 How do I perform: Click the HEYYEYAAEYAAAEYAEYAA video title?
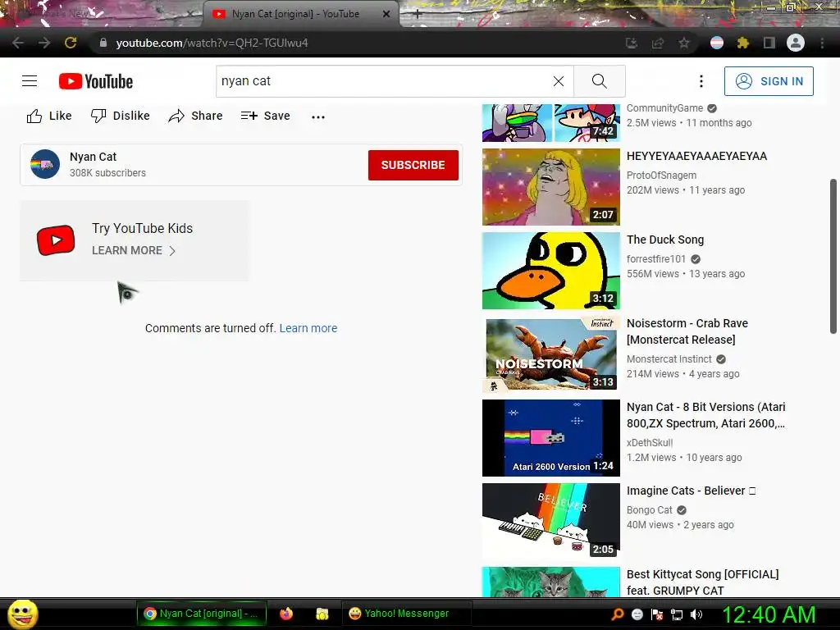coord(696,156)
